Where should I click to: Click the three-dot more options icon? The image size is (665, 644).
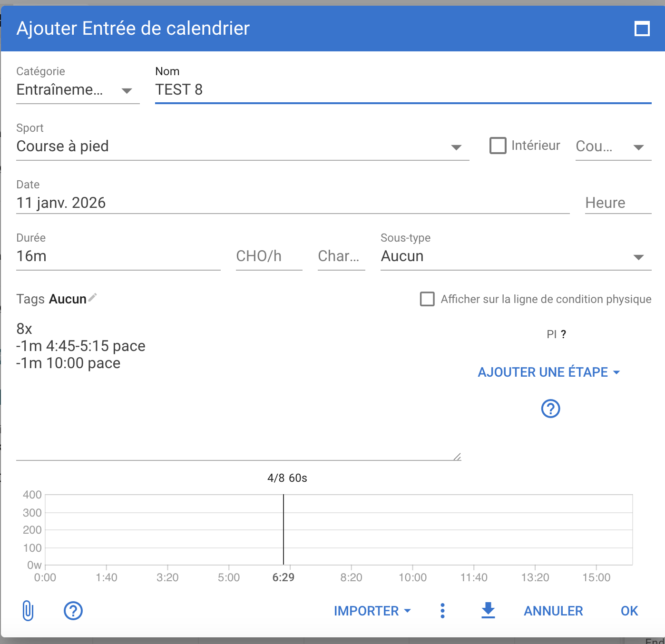coord(442,611)
